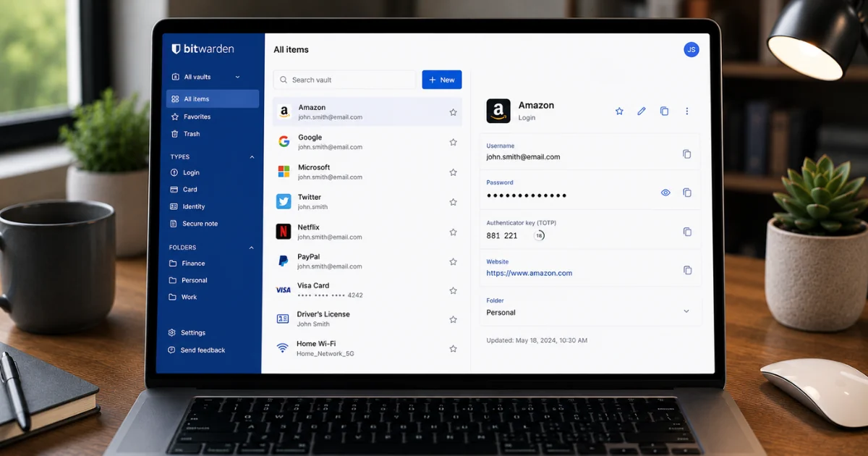Collapse the FOLDERS section chevron

tap(252, 248)
